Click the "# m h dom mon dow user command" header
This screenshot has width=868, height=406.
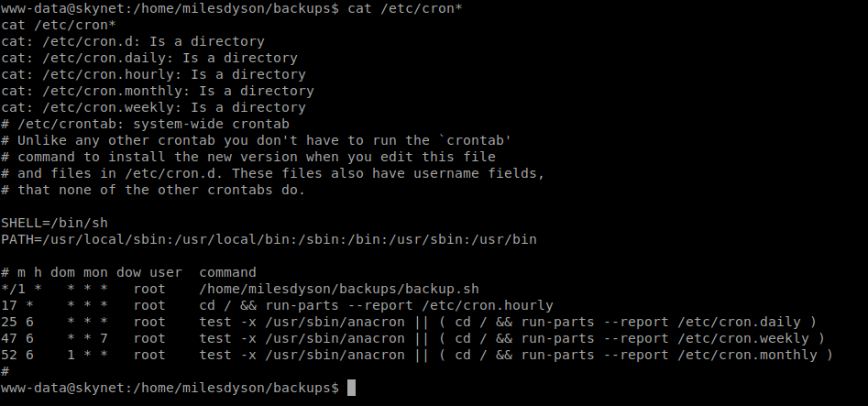coord(128,272)
